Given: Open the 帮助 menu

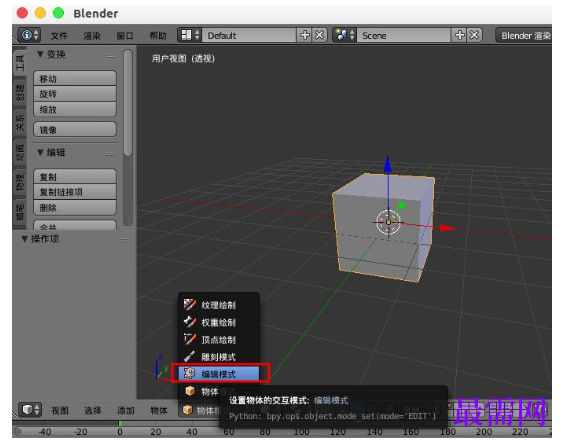Looking at the screenshot, I should (158, 36).
